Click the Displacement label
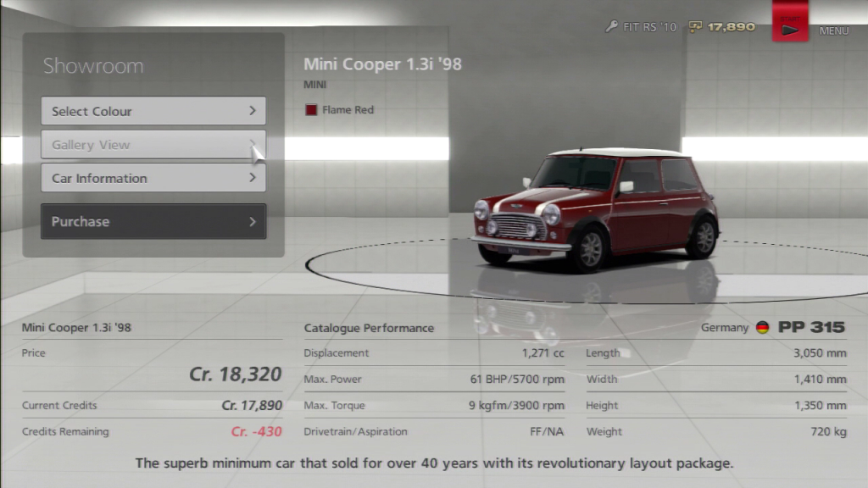This screenshot has width=868, height=488. pyautogui.click(x=336, y=353)
